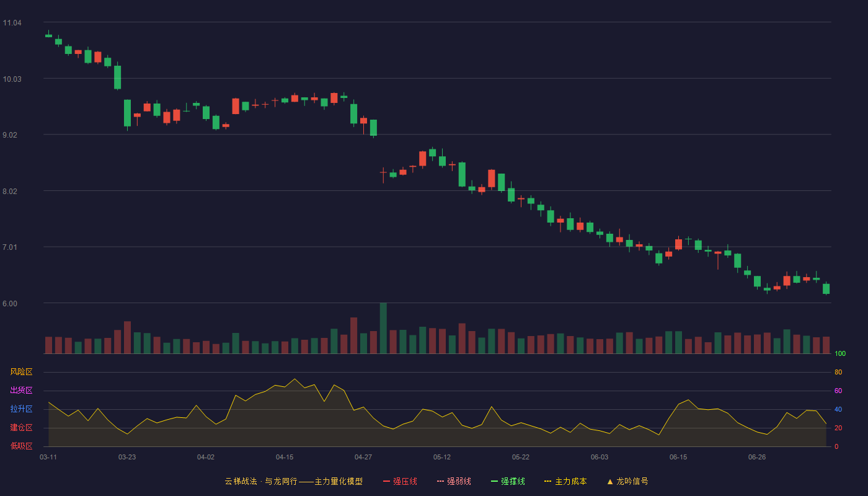Click the 06-03 date label

point(600,457)
